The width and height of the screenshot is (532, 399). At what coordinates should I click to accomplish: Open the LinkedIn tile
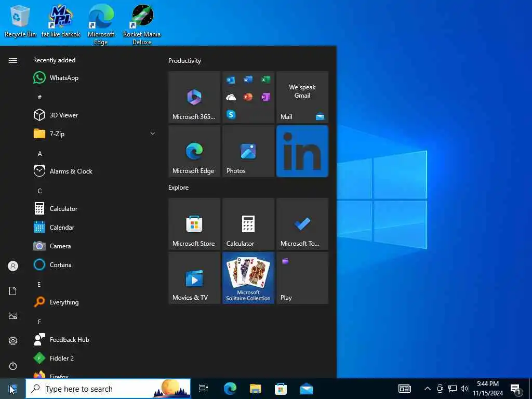[x=302, y=151]
